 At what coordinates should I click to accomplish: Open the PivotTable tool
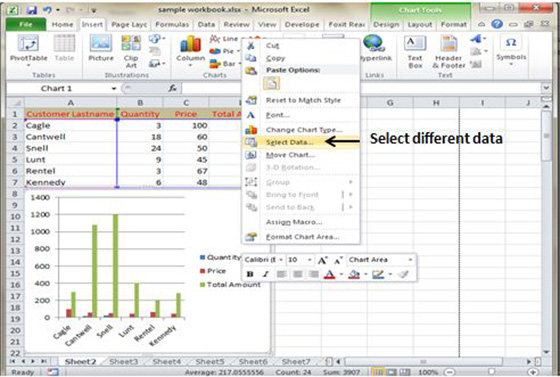pos(29,51)
